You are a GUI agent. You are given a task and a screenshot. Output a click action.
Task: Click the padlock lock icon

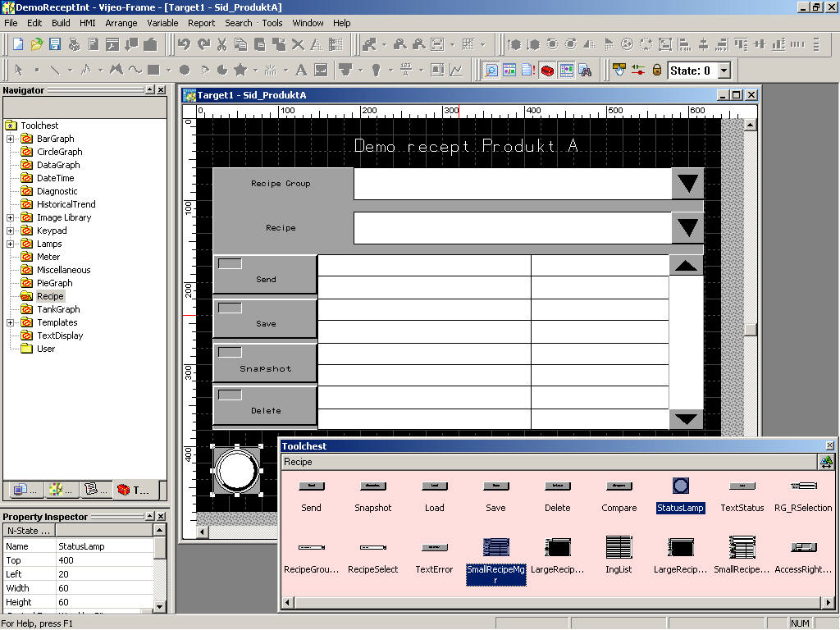click(657, 71)
